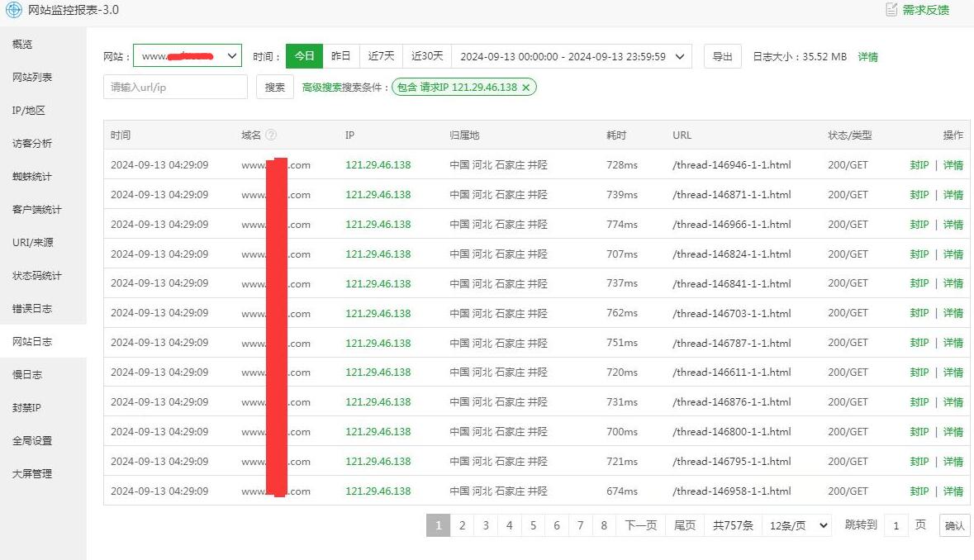
Task: Go to page 2
Action: (462, 526)
